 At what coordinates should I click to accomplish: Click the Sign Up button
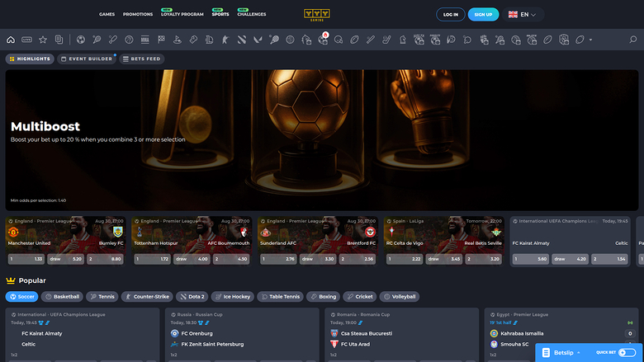[x=483, y=14]
